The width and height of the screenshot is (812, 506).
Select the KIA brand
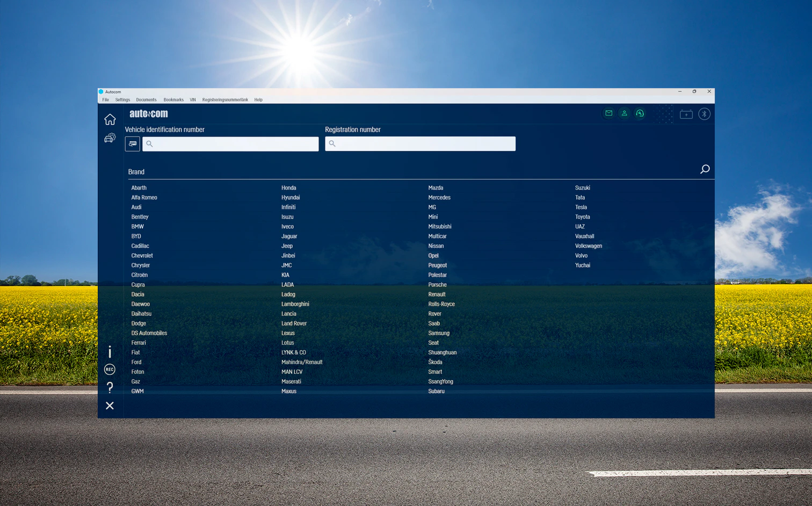tap(285, 275)
